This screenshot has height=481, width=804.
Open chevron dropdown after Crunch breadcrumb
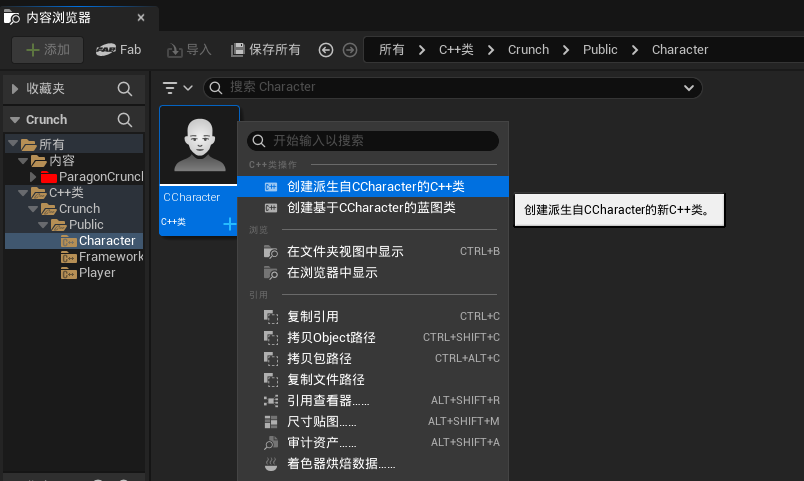point(566,50)
